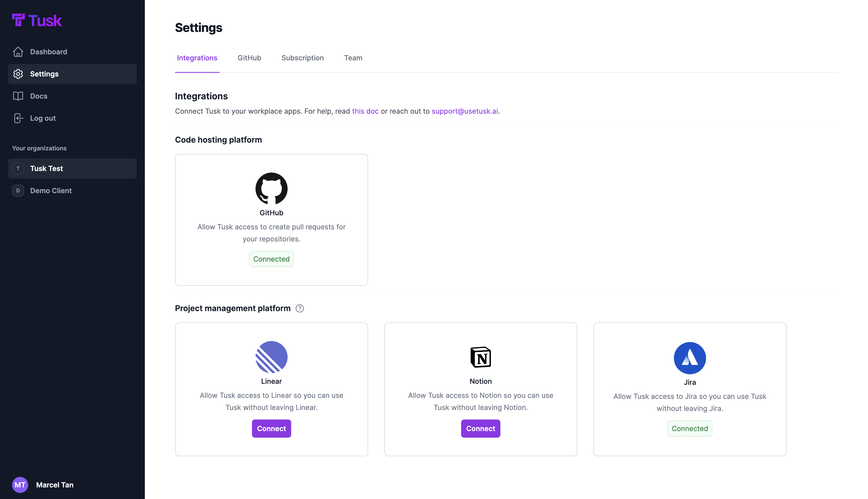Connect the Notion integration
Image resolution: width=868 pixels, height=499 pixels.
[481, 428]
